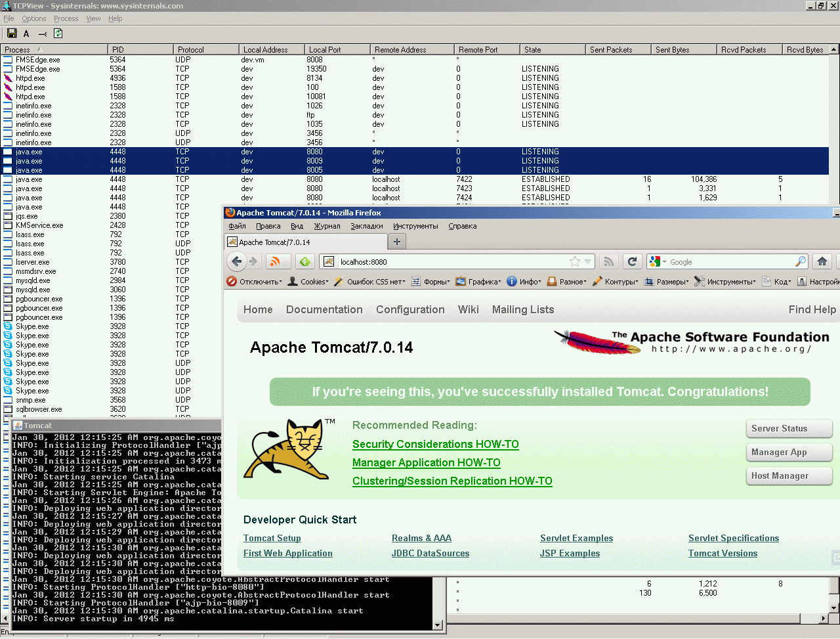Open the Разное dropdown menu

coord(567,282)
